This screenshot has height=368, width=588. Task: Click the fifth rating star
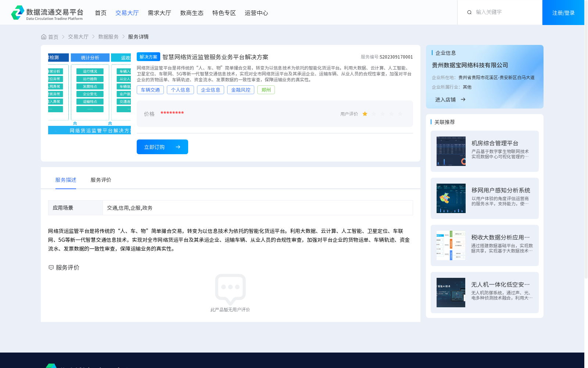pos(400,114)
